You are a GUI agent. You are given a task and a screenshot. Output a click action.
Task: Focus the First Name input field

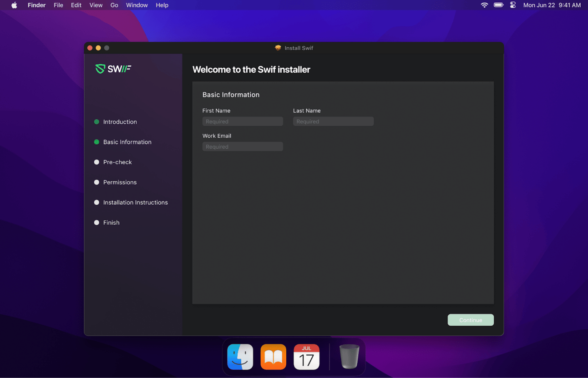tap(243, 121)
